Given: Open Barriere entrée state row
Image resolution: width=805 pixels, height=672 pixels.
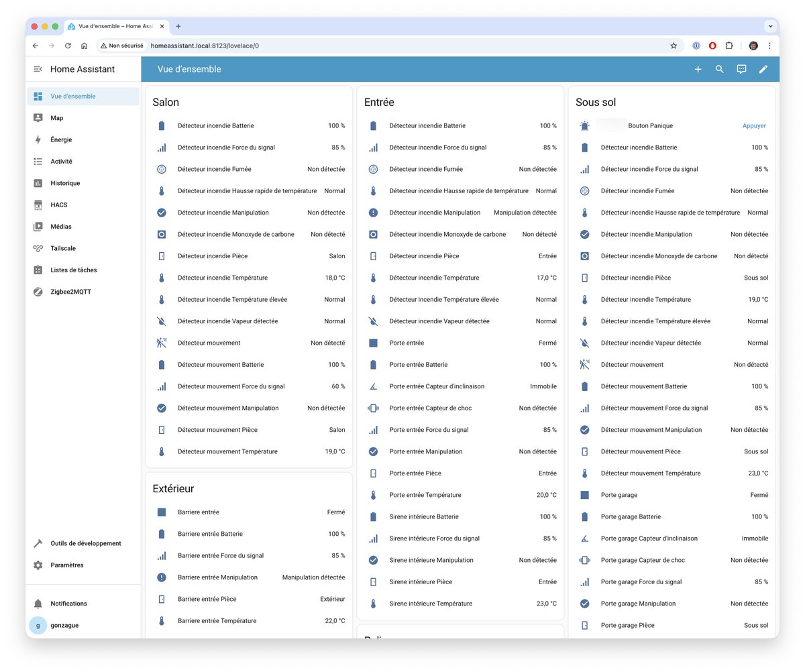Looking at the screenshot, I should [x=249, y=512].
